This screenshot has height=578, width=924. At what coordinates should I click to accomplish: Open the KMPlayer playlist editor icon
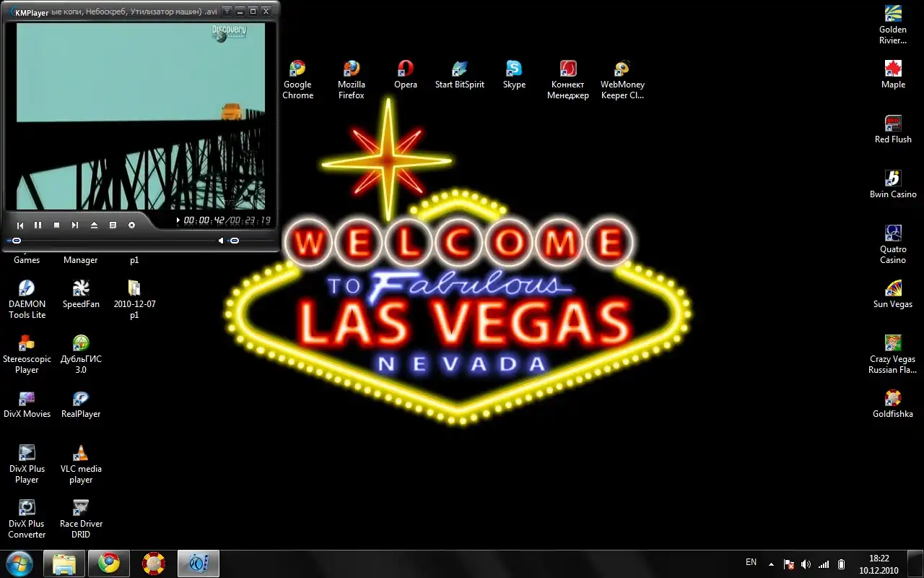pos(113,225)
